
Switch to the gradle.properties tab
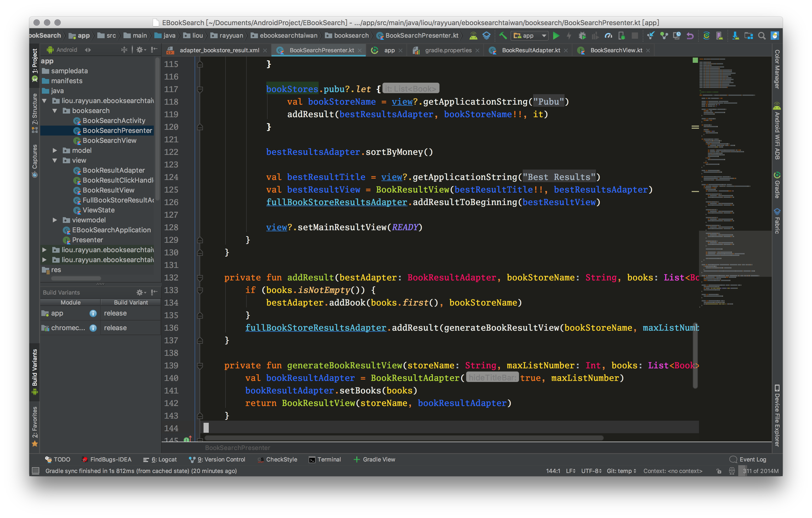448,50
